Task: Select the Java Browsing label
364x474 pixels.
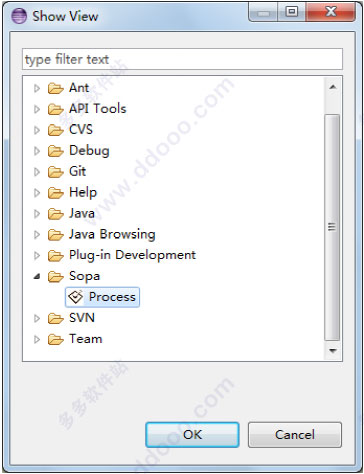Action: pyautogui.click(x=112, y=235)
